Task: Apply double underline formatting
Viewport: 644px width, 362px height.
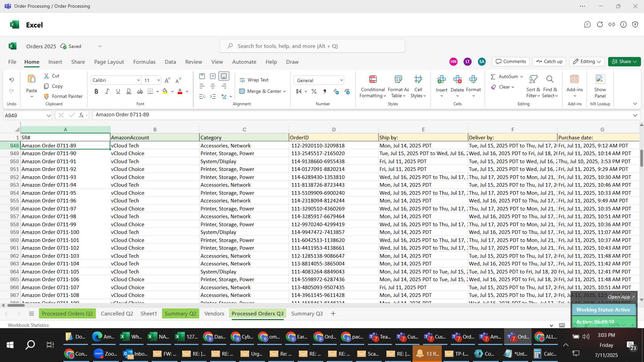Action: click(x=129, y=91)
